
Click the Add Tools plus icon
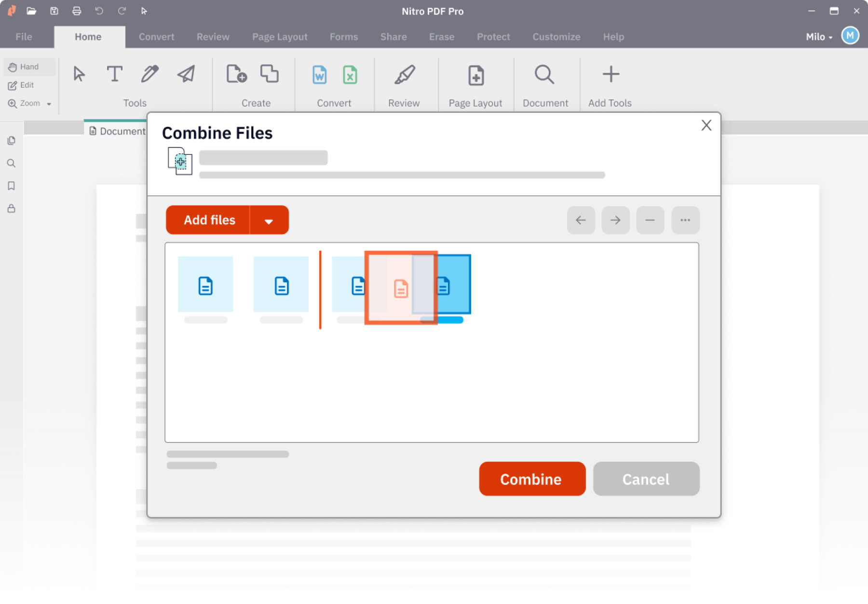click(610, 73)
